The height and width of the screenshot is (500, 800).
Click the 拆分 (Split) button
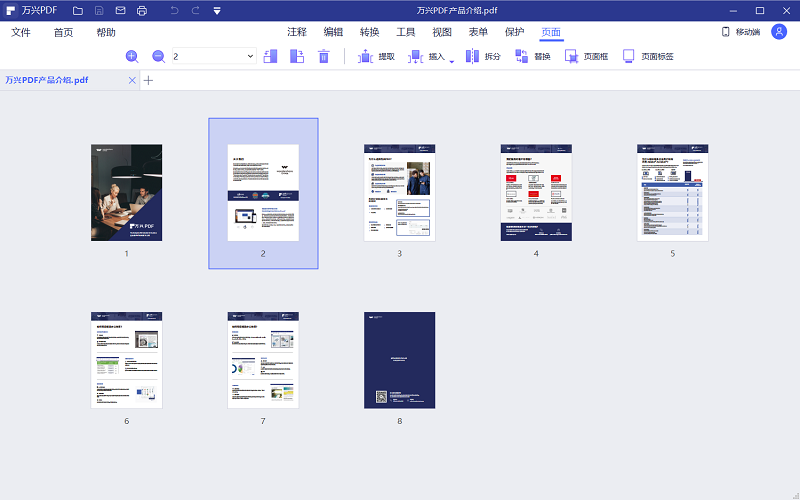coord(483,57)
